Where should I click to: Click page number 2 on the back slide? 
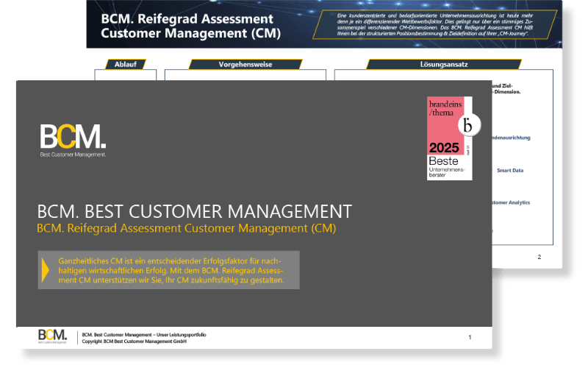tap(539, 257)
